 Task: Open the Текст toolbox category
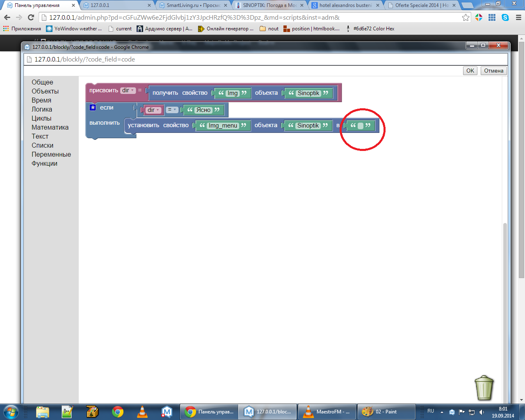(40, 136)
